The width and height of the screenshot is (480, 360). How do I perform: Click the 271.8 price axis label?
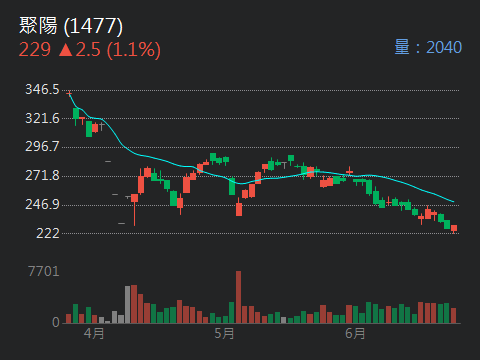tap(42, 175)
